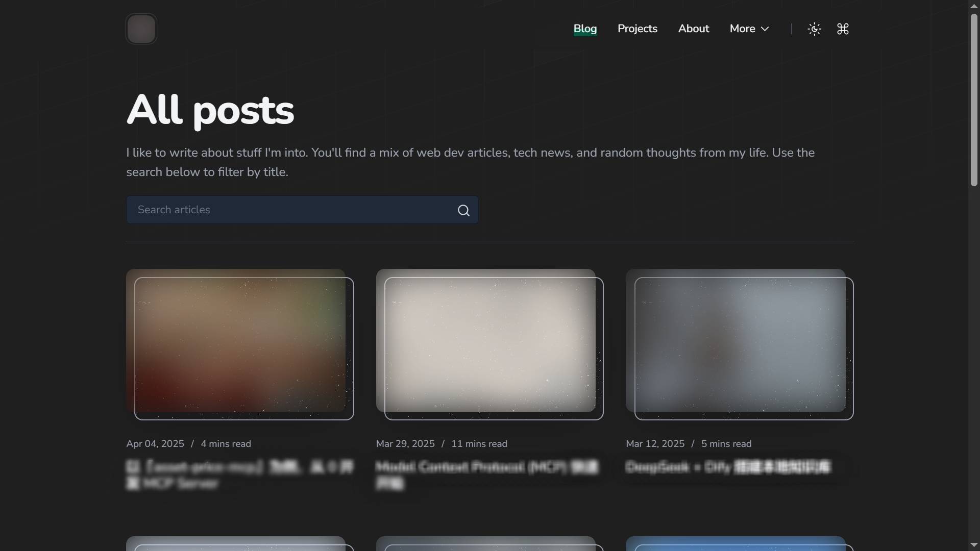Open the post title under Mar 29, 2025
The height and width of the screenshot is (551, 980).
(x=487, y=475)
